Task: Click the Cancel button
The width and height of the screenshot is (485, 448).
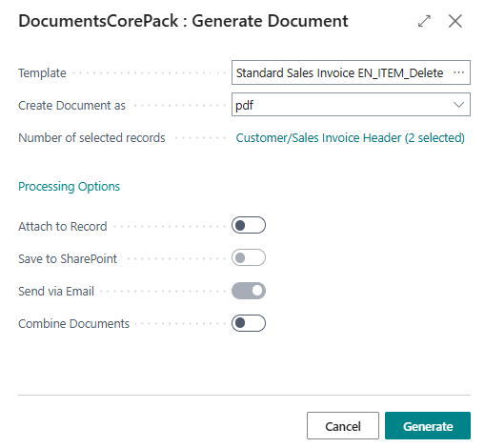Action: click(x=343, y=426)
